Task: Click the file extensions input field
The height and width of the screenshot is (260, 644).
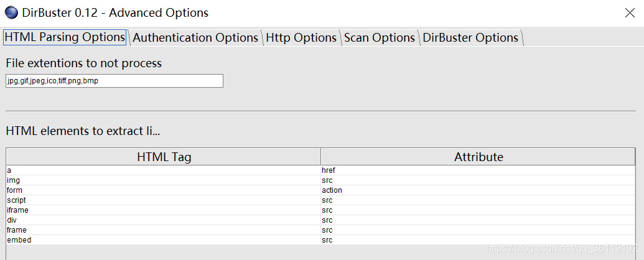Action: [x=114, y=81]
